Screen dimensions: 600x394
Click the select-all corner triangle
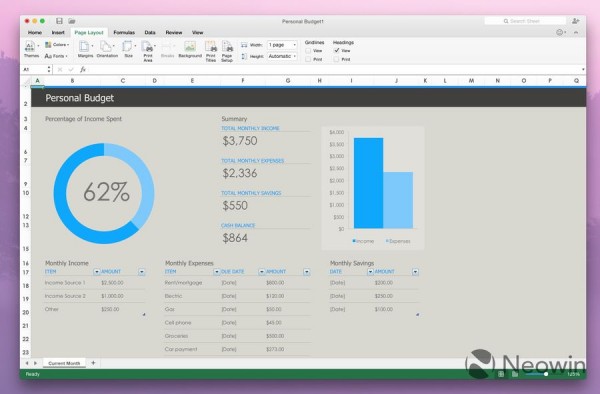[x=26, y=81]
